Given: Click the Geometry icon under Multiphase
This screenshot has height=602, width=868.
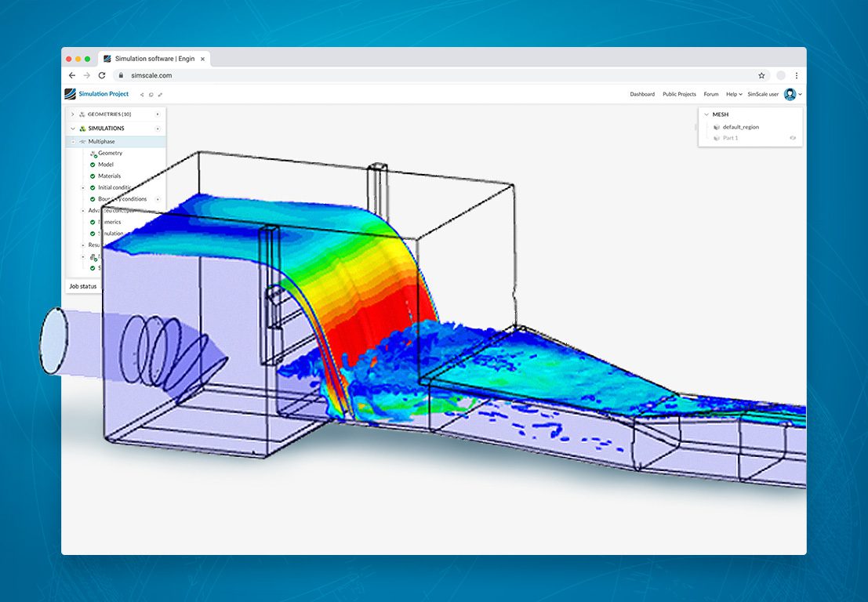Looking at the screenshot, I should pyautogui.click(x=93, y=153).
